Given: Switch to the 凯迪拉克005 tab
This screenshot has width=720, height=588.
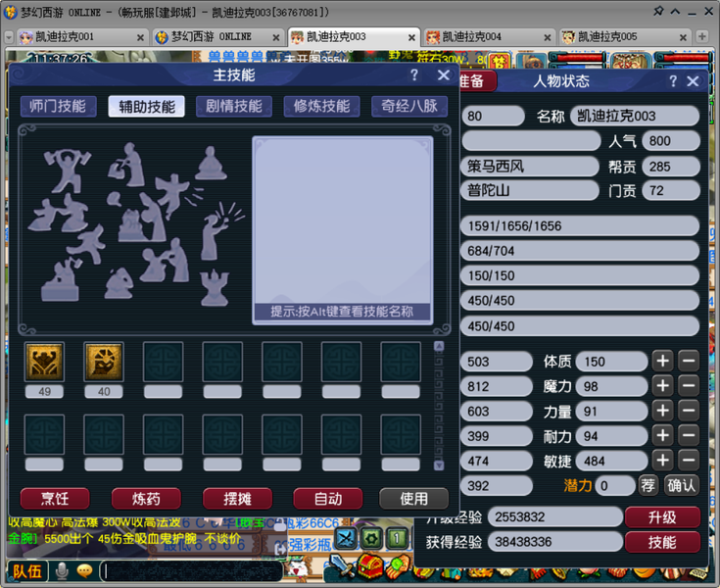Looking at the screenshot, I should (625, 37).
